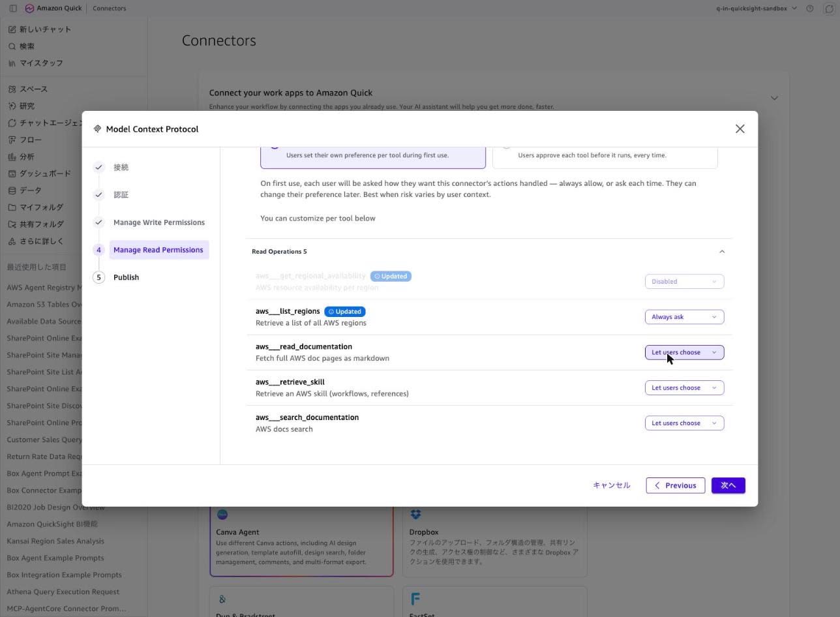The height and width of the screenshot is (617, 840).
Task: Open the chat panel icon at top right
Action: click(830, 8)
